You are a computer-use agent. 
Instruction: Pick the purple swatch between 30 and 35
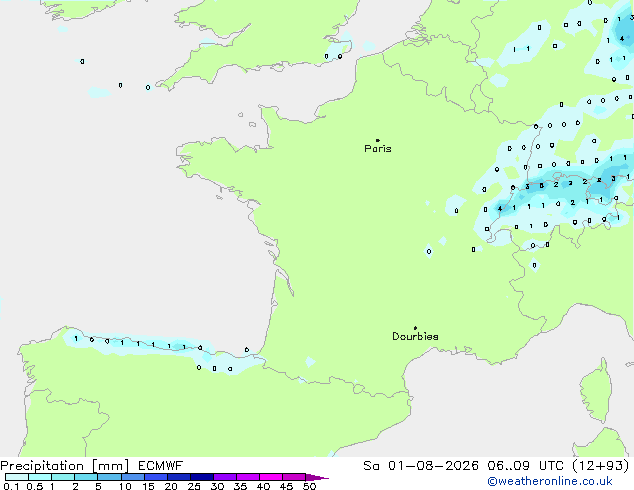[x=225, y=477]
